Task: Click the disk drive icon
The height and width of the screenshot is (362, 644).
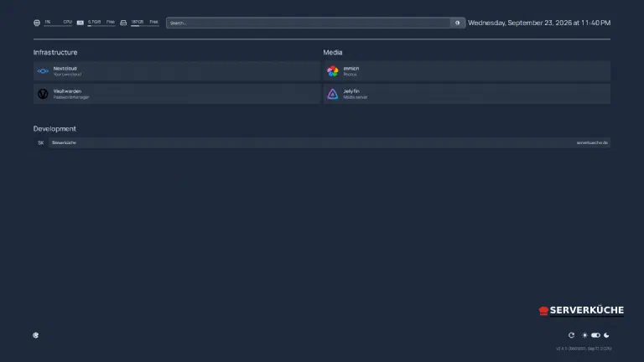Action: [x=123, y=23]
